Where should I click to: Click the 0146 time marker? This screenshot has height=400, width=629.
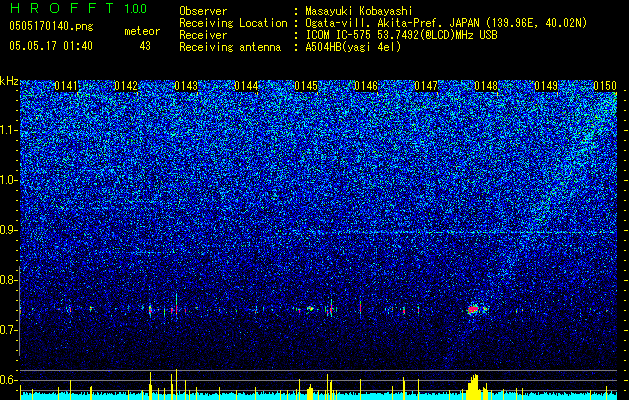[x=366, y=86]
